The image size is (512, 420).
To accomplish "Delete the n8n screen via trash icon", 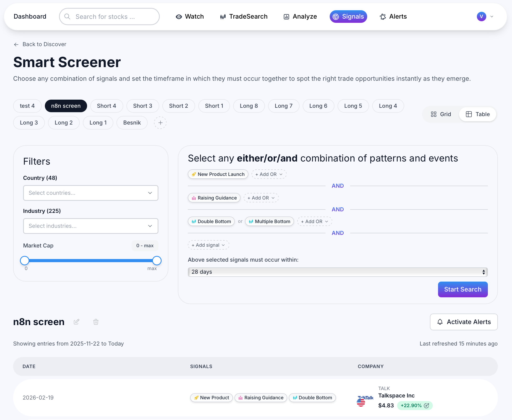I will point(95,322).
